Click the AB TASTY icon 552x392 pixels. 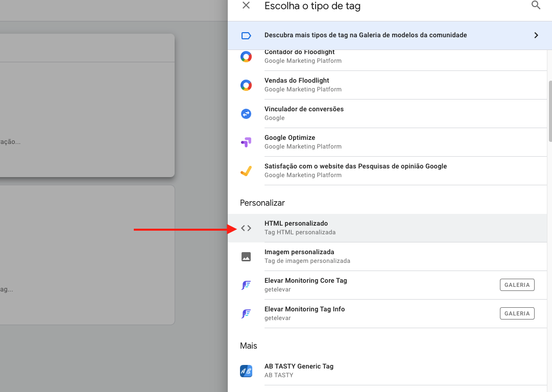pyautogui.click(x=246, y=371)
